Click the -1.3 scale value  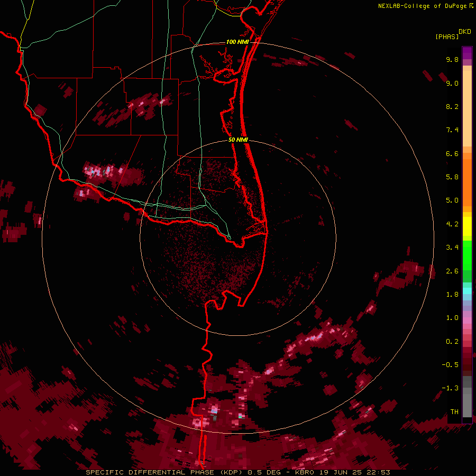pos(450,388)
